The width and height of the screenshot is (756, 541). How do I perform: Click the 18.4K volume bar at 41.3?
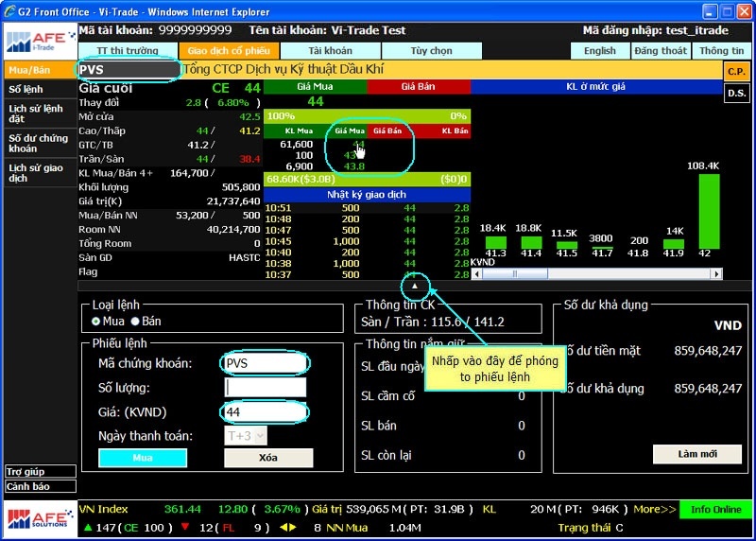pos(495,242)
